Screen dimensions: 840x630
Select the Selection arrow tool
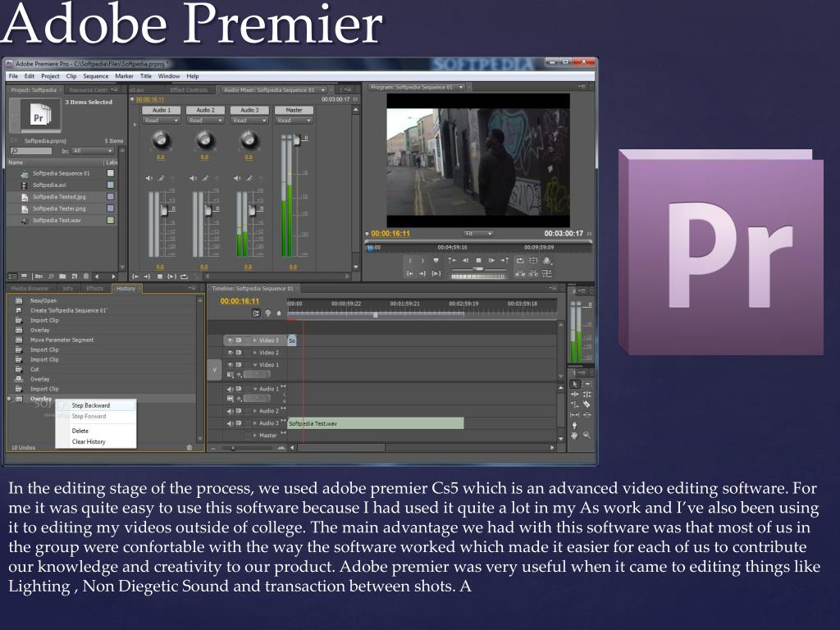(575, 384)
